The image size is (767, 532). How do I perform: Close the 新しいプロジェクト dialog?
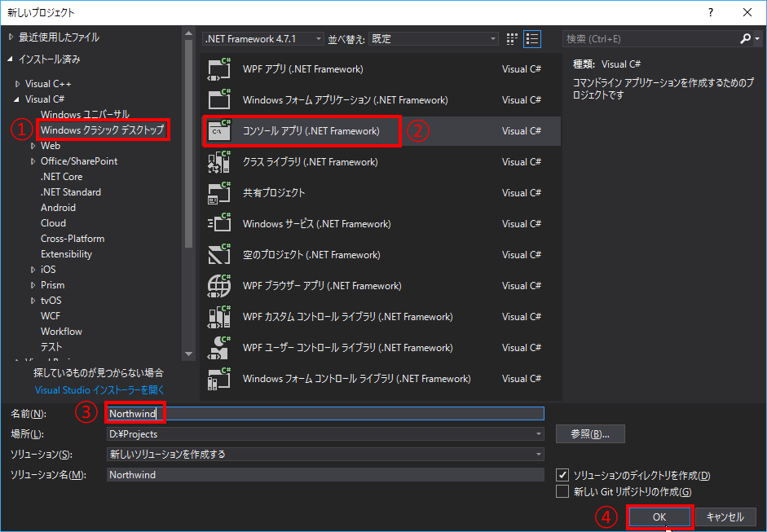point(747,13)
